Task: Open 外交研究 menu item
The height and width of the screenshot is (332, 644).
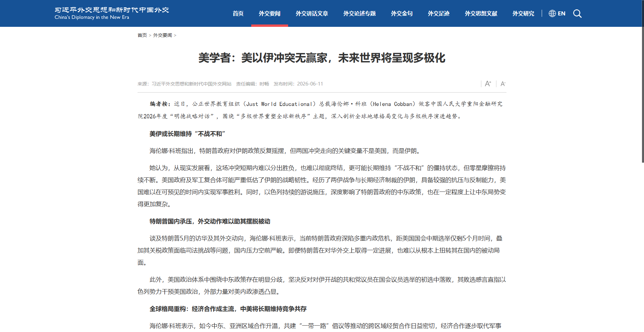Action: (x=523, y=13)
